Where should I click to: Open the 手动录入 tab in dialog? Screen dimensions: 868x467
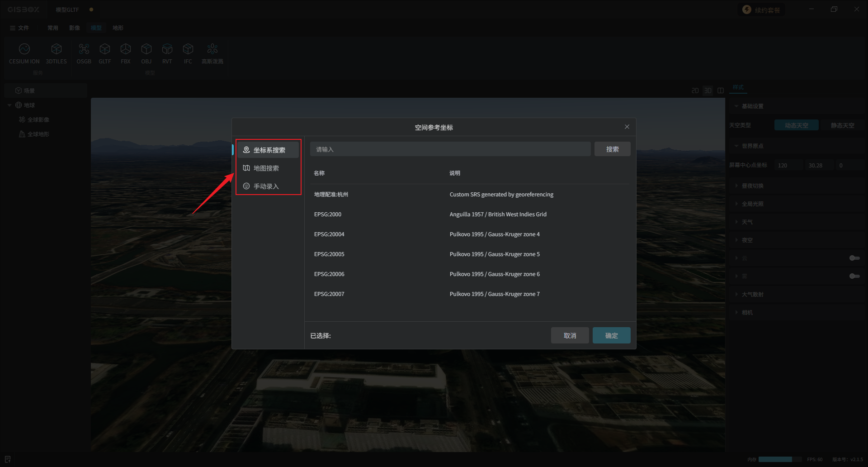tap(266, 186)
